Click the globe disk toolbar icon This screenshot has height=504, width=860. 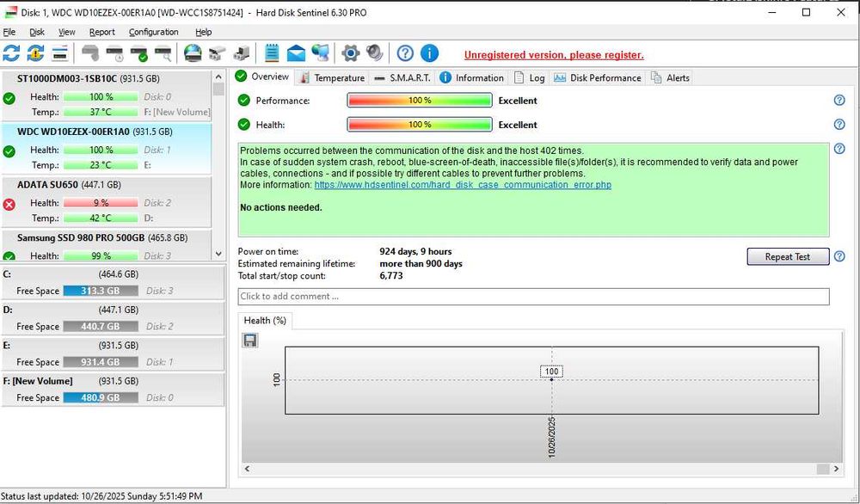pyautogui.click(x=193, y=53)
